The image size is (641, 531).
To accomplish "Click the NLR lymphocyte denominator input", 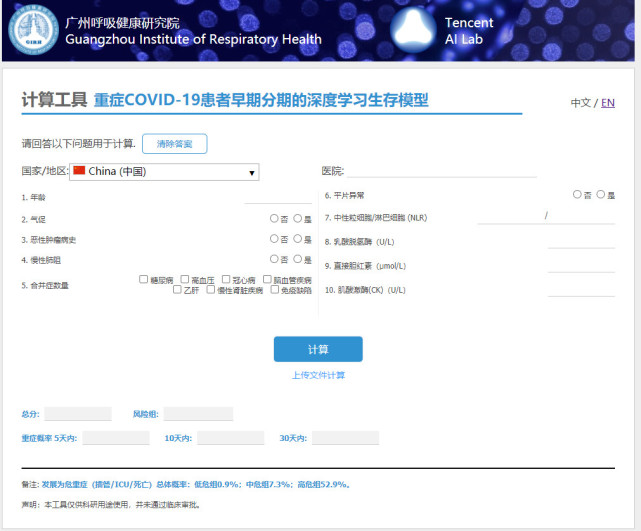I will 582,217.
